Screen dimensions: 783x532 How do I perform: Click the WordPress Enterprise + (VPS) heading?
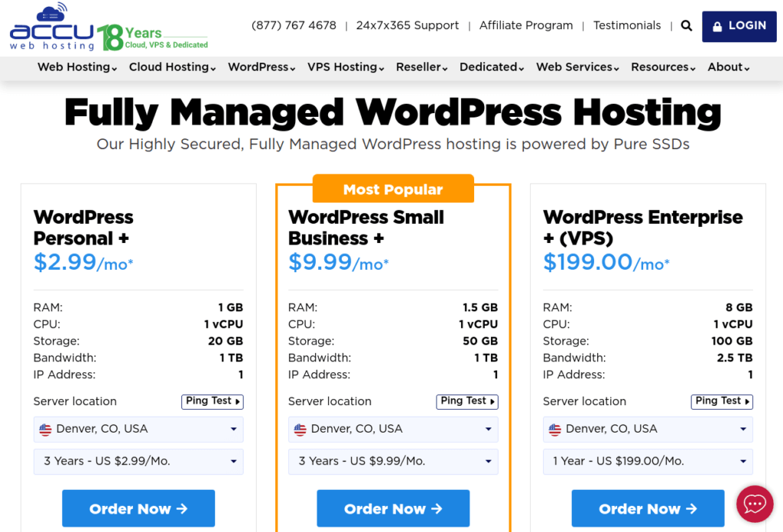point(642,228)
